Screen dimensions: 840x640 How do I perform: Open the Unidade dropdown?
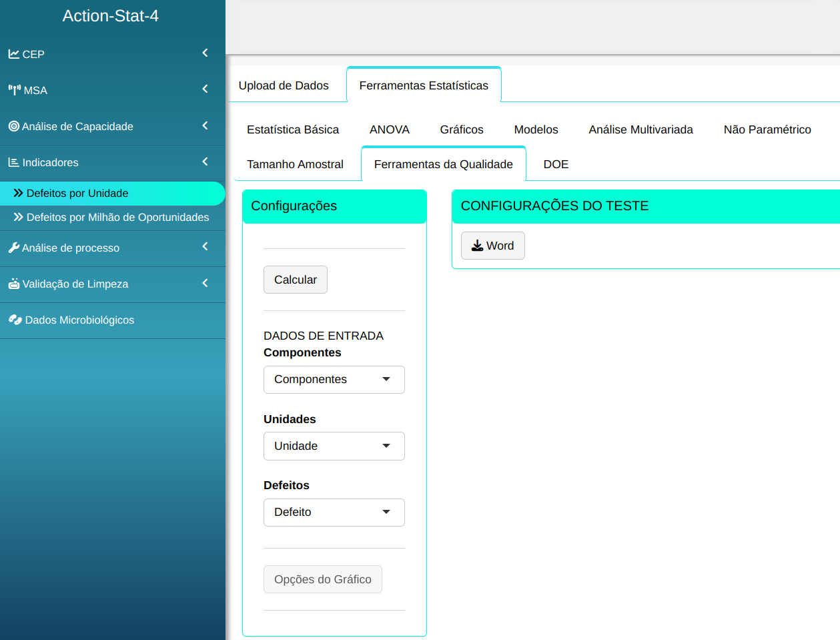click(x=334, y=446)
